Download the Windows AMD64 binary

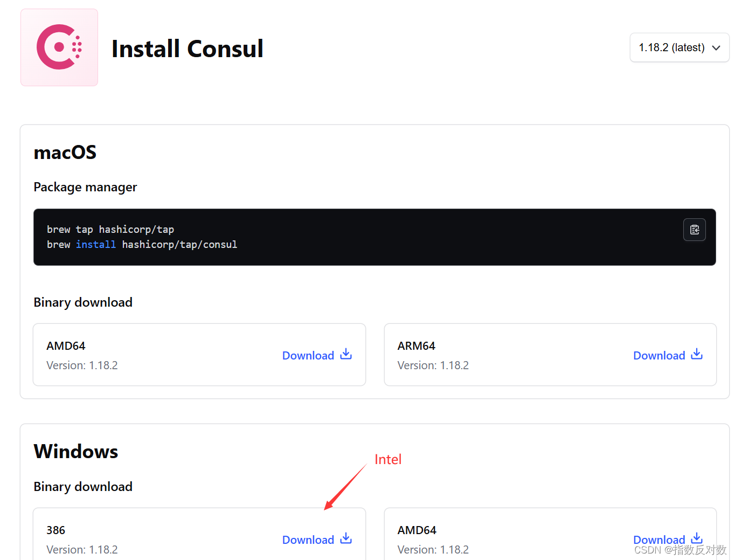(668, 540)
